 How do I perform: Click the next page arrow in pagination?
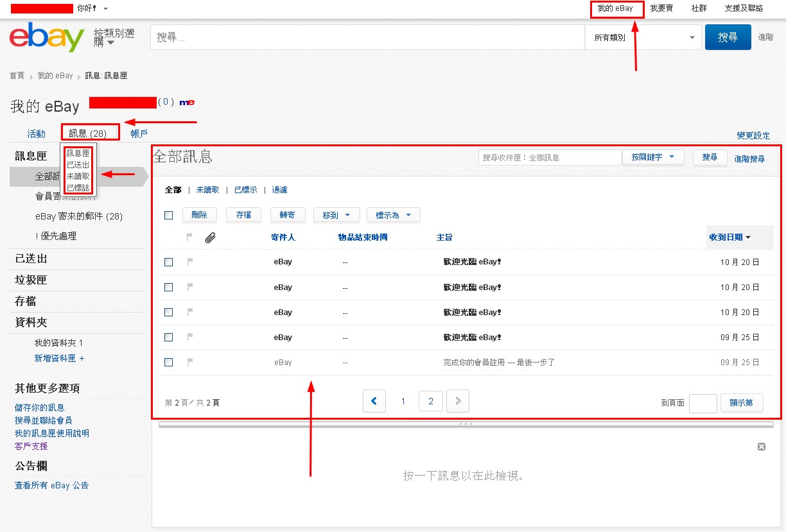pyautogui.click(x=457, y=400)
